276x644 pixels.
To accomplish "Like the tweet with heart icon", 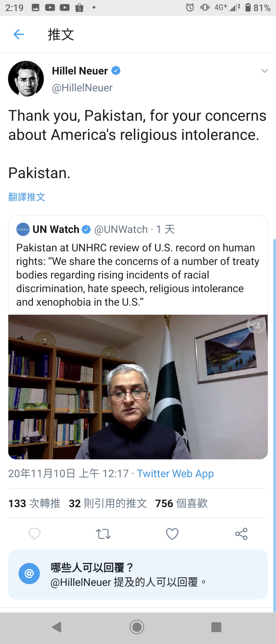I will click(x=172, y=534).
